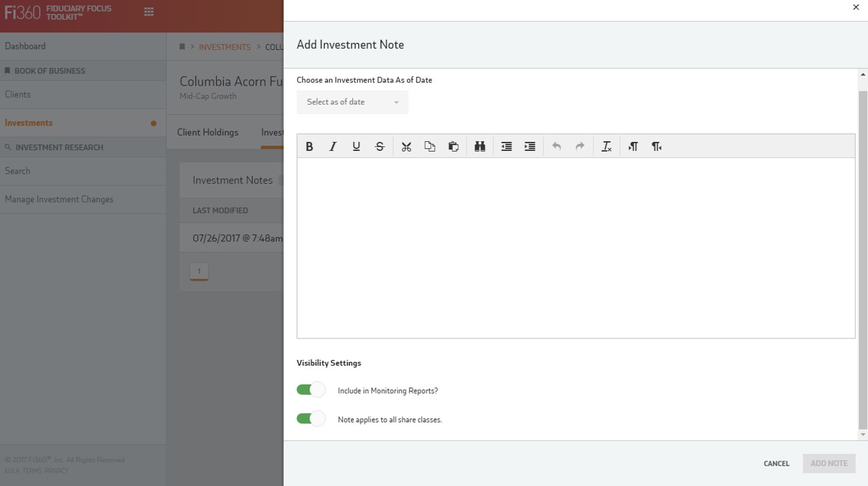Apply strikethrough using the toolbar icon

380,146
